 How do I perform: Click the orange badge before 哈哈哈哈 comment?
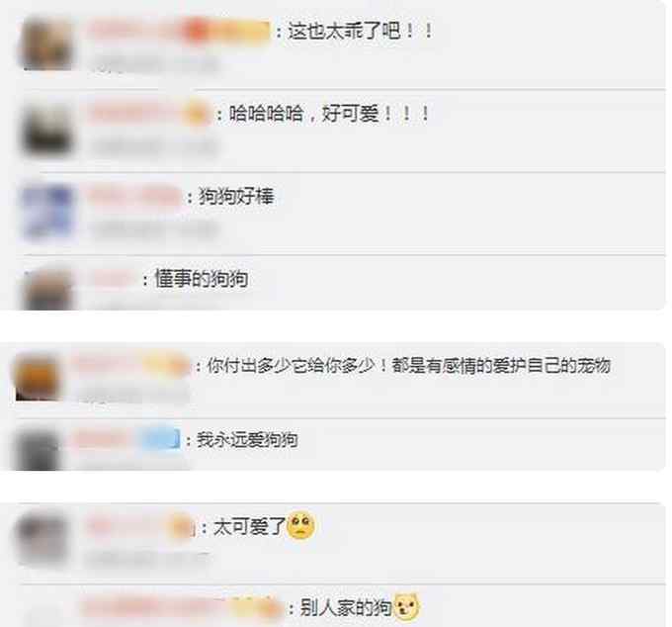[197, 114]
